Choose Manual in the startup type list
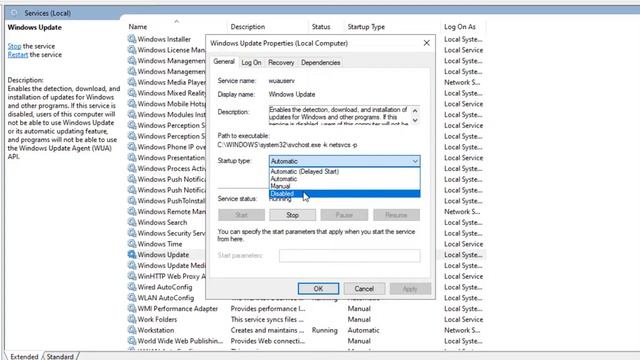 (x=344, y=186)
